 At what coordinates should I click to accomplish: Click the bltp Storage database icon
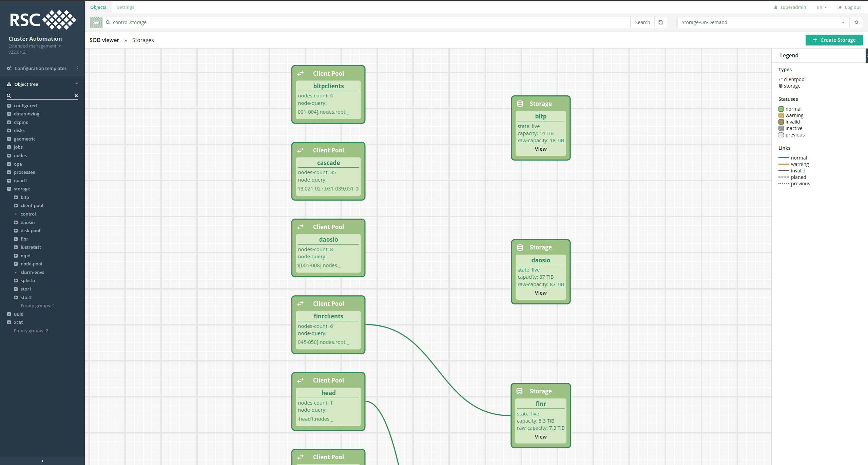point(520,104)
